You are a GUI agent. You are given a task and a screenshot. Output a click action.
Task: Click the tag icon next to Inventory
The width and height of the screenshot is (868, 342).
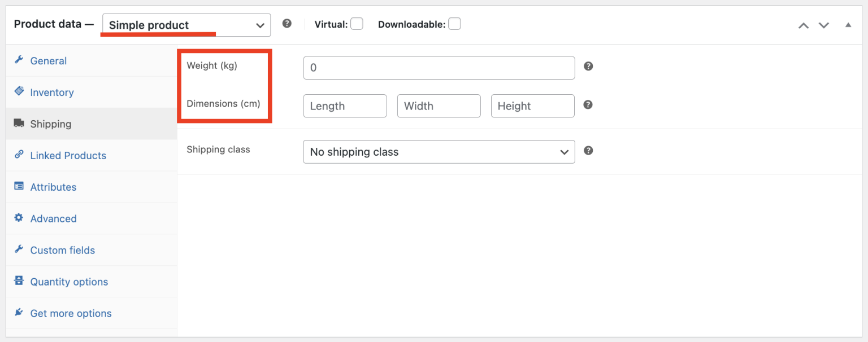[19, 92]
